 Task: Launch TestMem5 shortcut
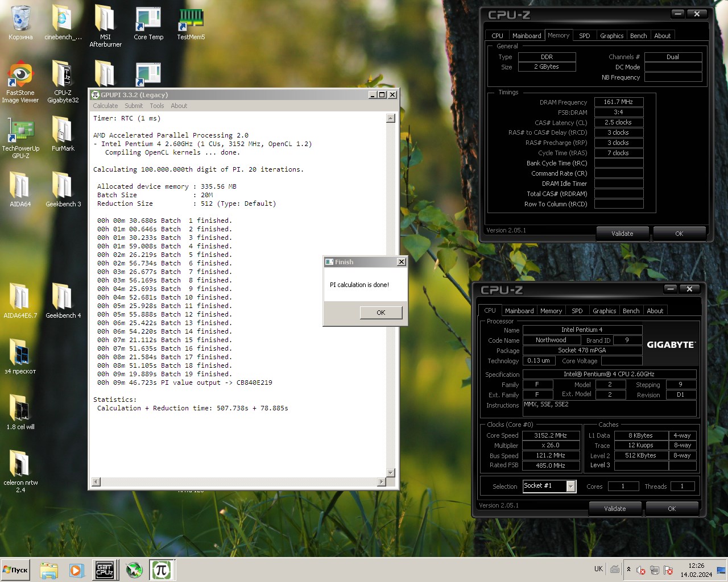click(191, 23)
